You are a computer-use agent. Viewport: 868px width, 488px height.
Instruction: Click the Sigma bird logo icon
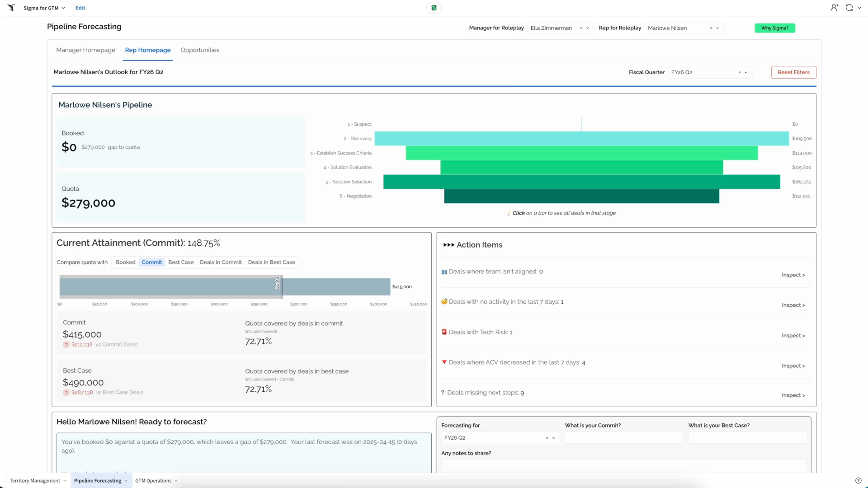pyautogui.click(x=11, y=8)
